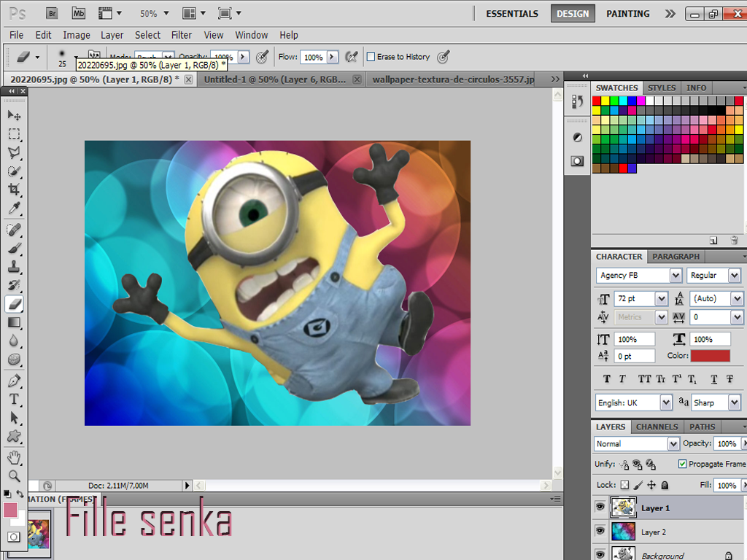
Task: Open Untitled-1 document tab
Action: [275, 79]
